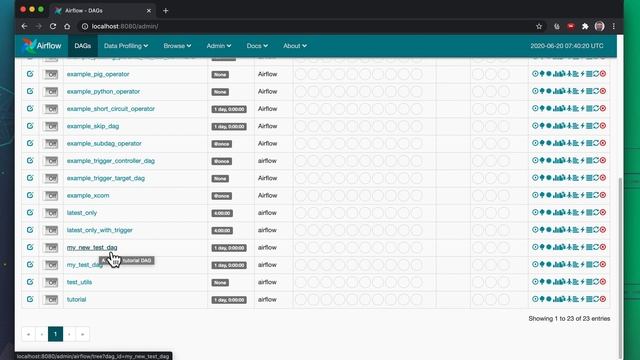Screen dimensions: 640x360
Task: Open the Chrome three-dot menu
Action: tap(613, 26)
